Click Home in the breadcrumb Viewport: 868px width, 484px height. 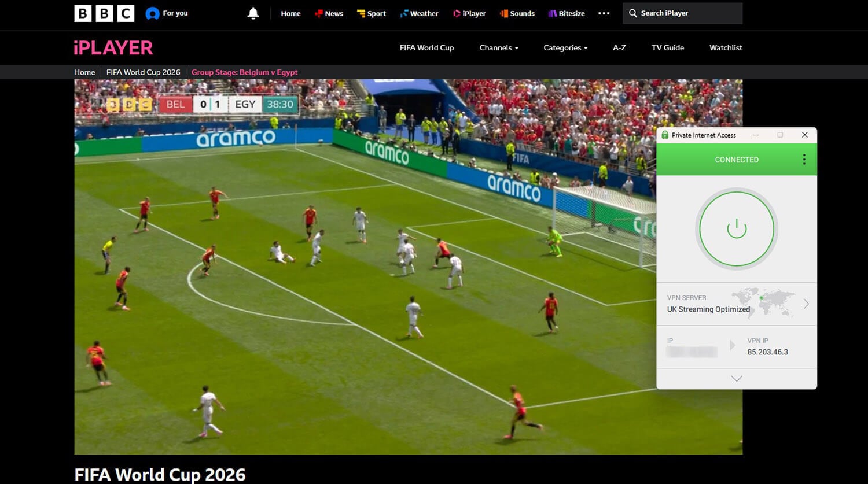[84, 72]
